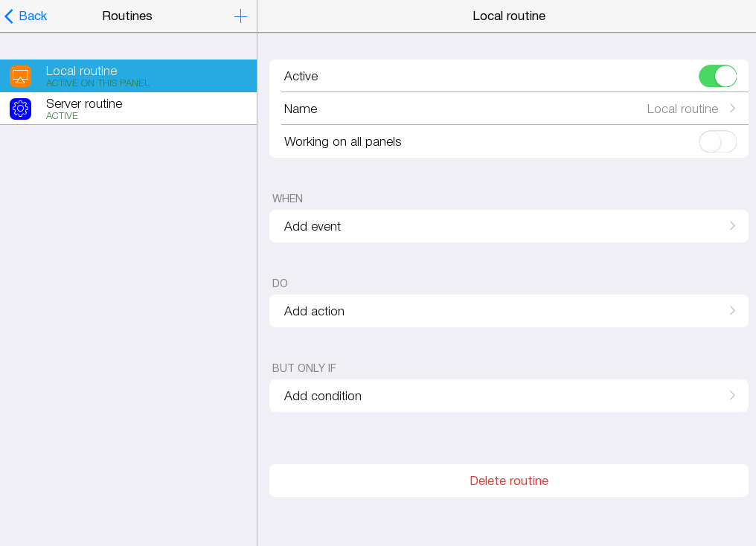Expand the Add action row chevron
Viewport: 756px width, 546px height.
coord(732,311)
